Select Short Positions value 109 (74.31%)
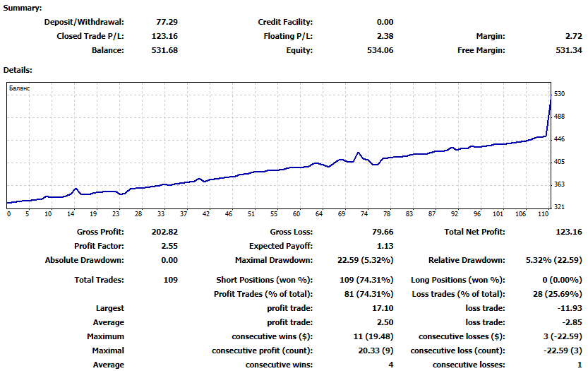This screenshot has height=371, width=588. (x=366, y=280)
